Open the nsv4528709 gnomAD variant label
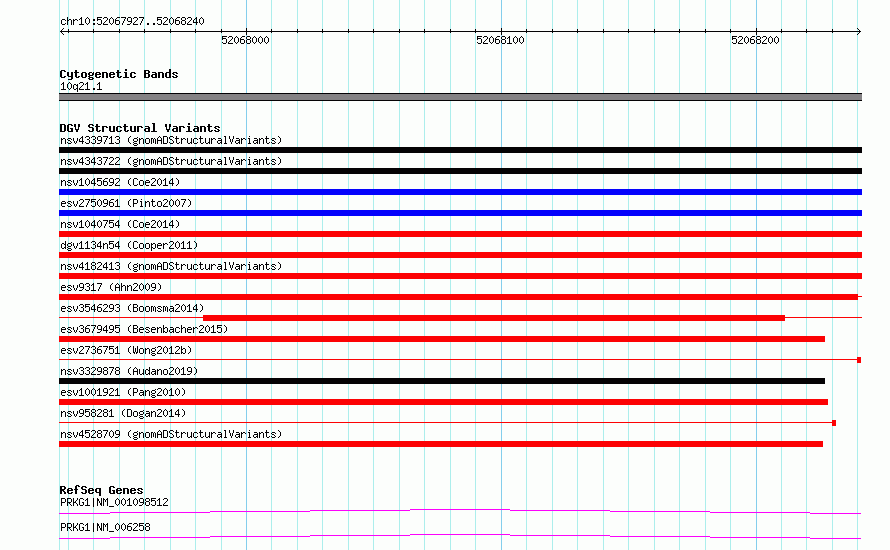890x550 pixels. point(171,434)
